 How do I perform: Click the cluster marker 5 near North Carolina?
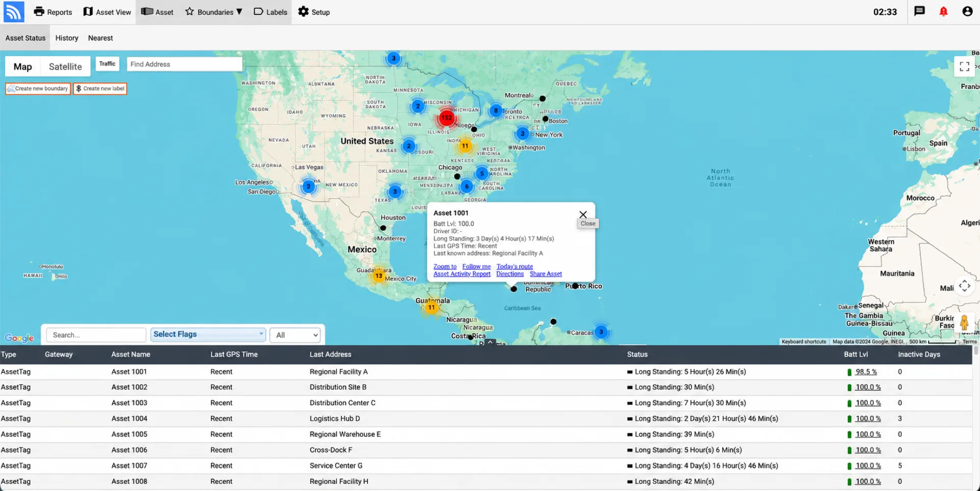[482, 174]
